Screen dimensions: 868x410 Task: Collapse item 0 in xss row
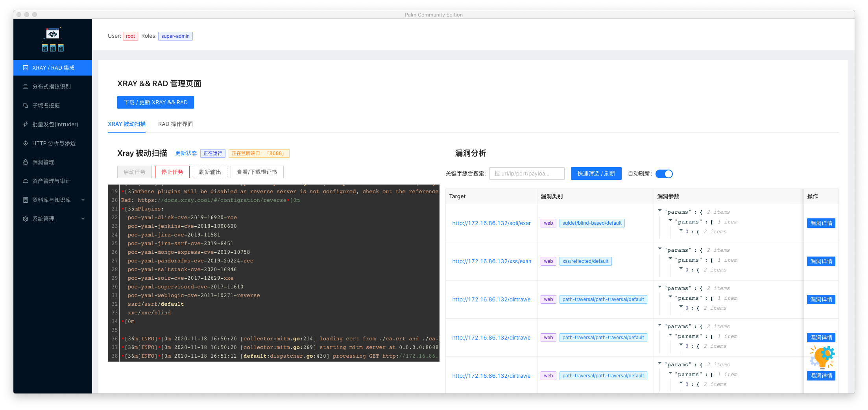(681, 269)
